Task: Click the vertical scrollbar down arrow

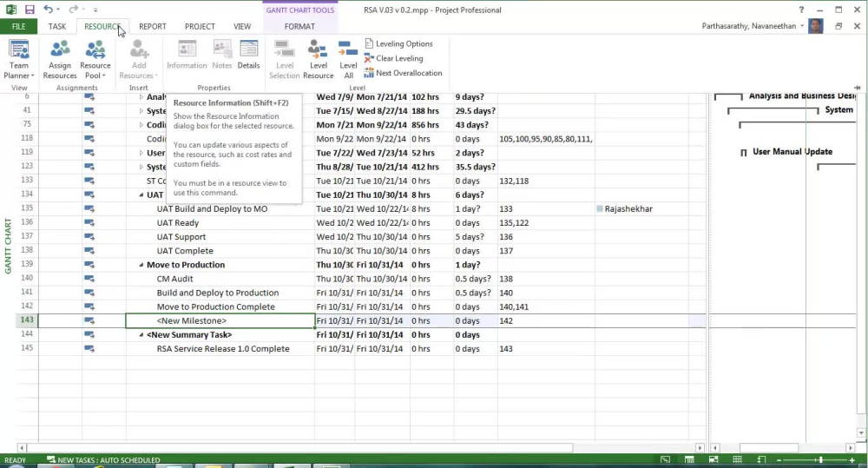Action: click(861, 433)
